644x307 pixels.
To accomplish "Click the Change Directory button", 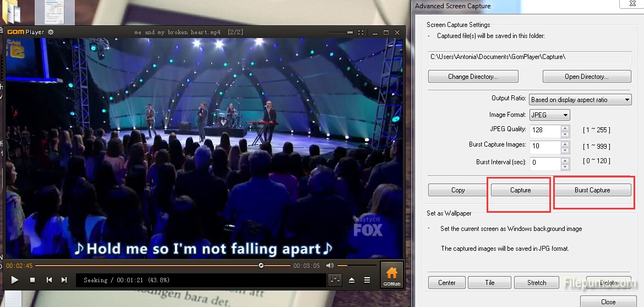I will [x=473, y=77].
